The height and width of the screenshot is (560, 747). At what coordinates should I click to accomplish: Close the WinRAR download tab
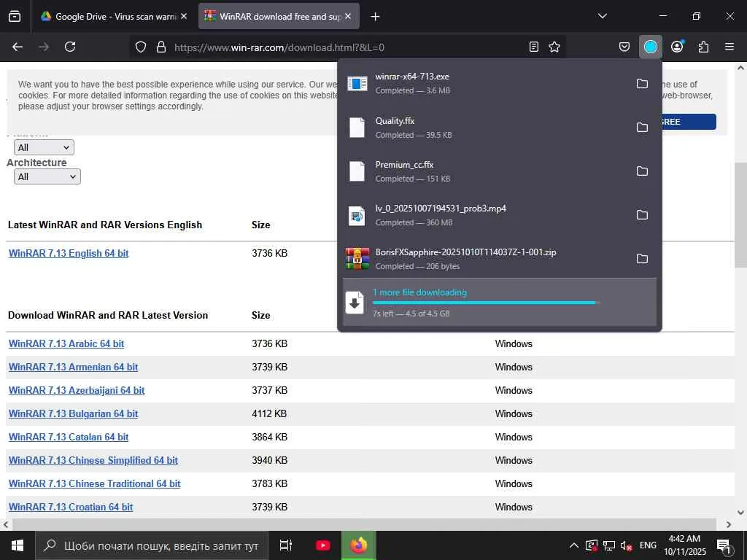click(348, 17)
